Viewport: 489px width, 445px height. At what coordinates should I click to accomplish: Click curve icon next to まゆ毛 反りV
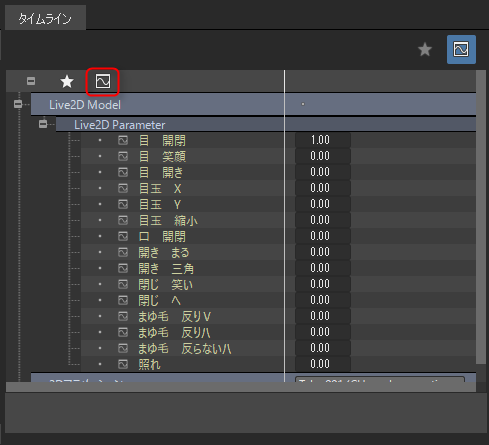pos(123,316)
